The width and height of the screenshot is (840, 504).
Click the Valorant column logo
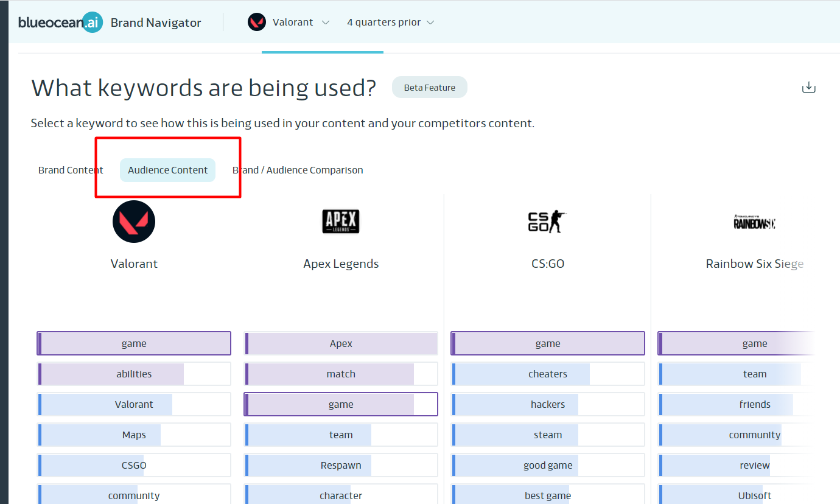[134, 222]
